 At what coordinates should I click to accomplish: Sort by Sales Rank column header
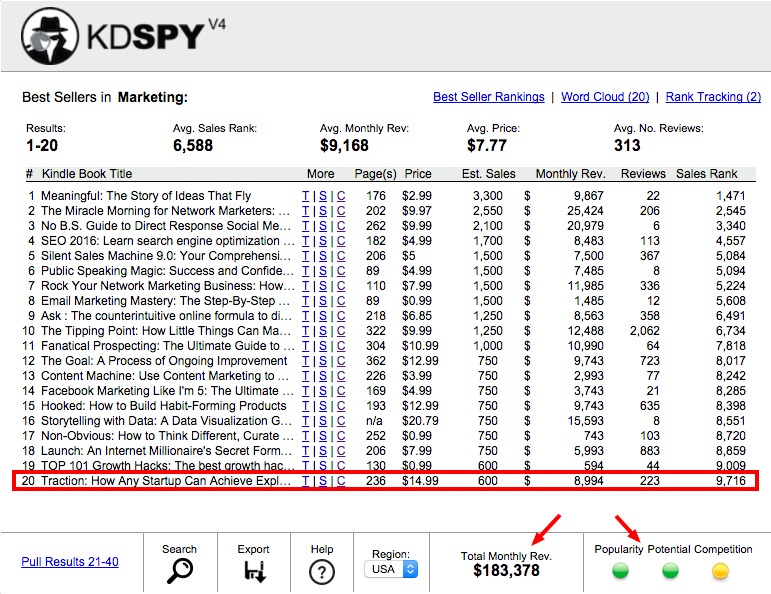(x=707, y=174)
